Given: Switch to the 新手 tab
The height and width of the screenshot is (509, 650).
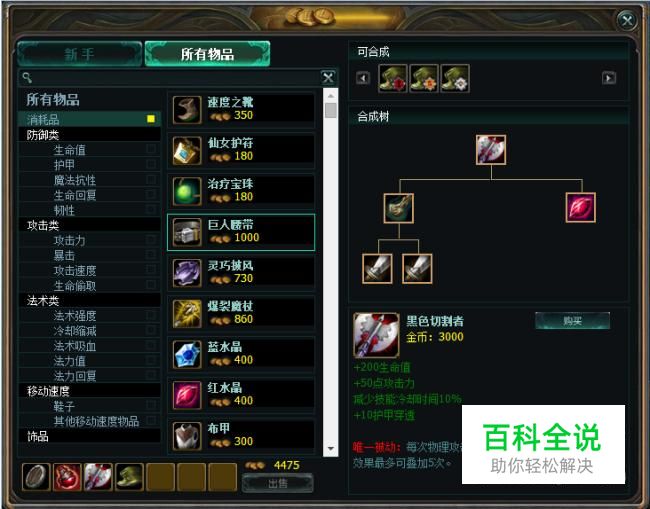Looking at the screenshot, I should 80,54.
